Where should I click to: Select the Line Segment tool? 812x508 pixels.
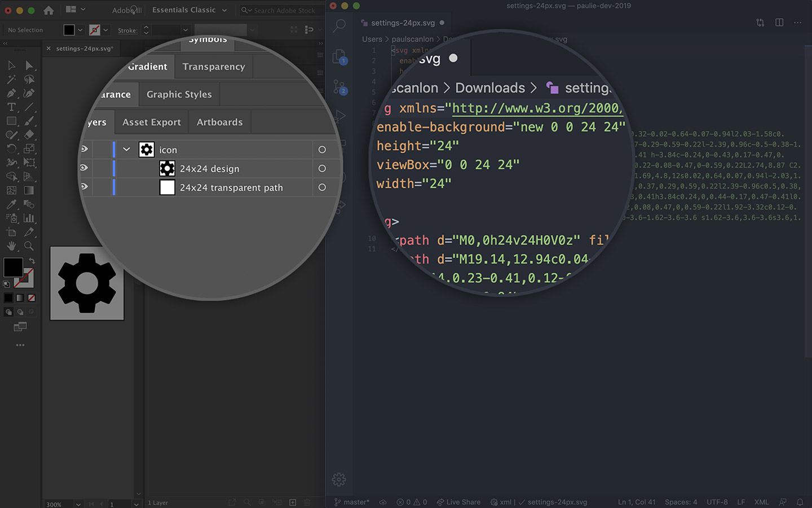[29, 107]
